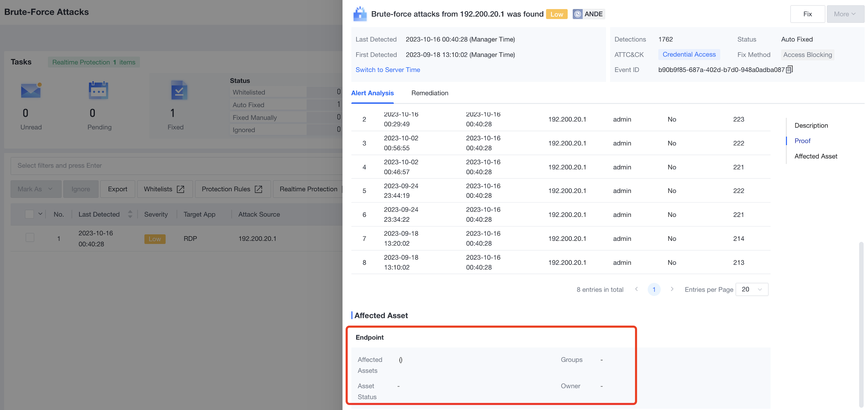Click the Fixed checkmark task icon
Image resolution: width=868 pixels, height=410 pixels.
click(x=179, y=91)
